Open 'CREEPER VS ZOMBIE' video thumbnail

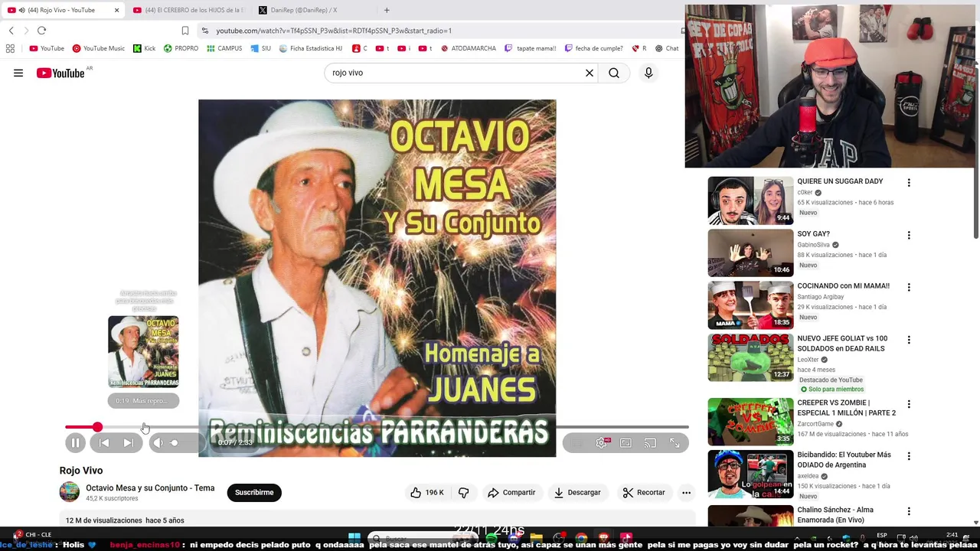pos(750,422)
